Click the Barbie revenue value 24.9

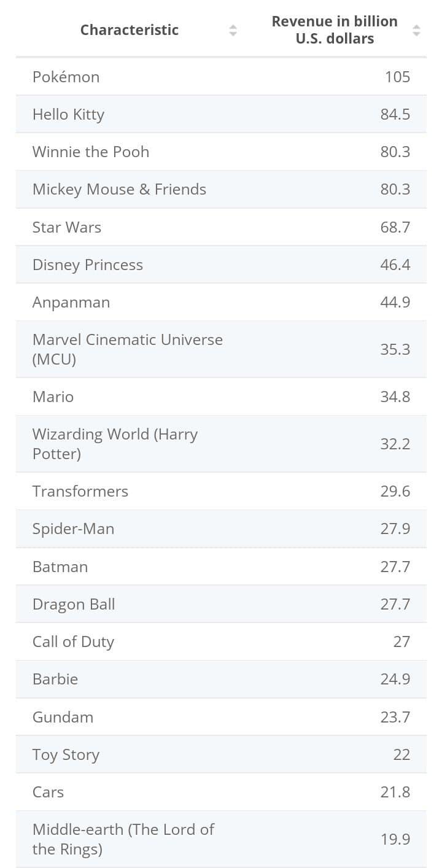(395, 680)
